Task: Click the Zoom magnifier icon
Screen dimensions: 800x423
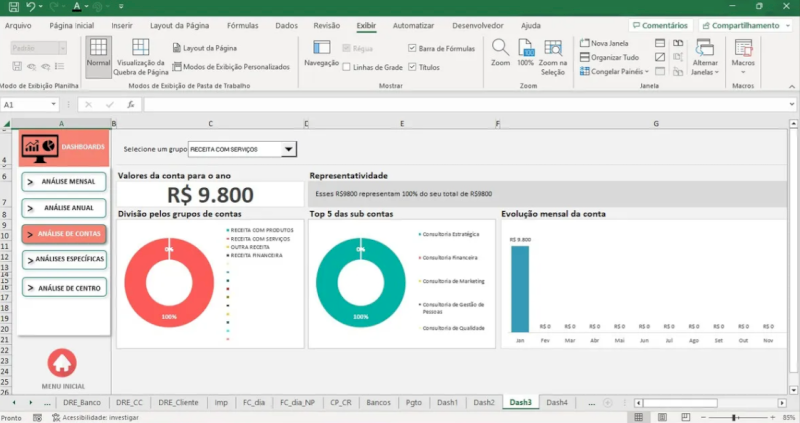Action: (500, 50)
